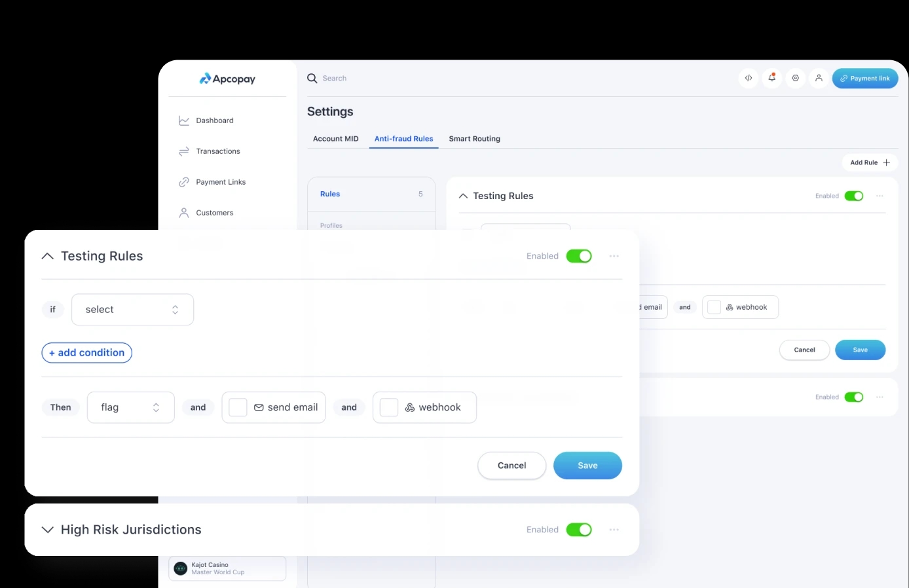Viewport: 909px width, 588px height.
Task: Click Cancel in background panel
Action: pyautogui.click(x=805, y=350)
